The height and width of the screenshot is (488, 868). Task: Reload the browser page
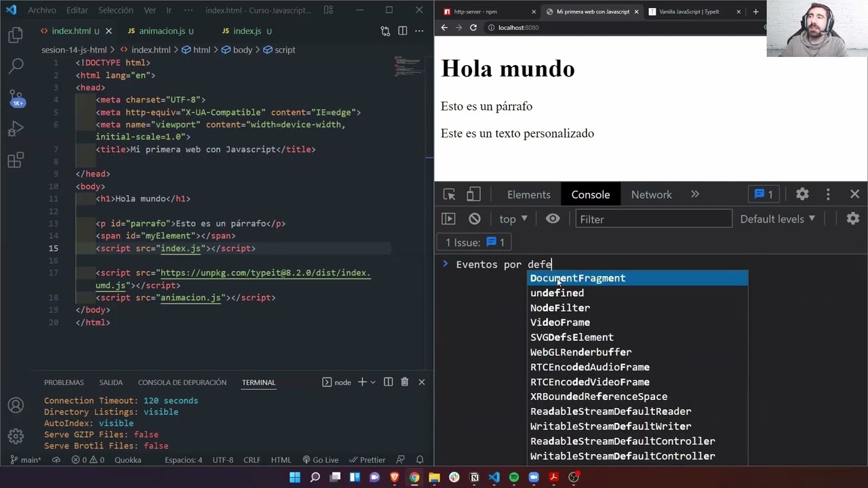473,28
